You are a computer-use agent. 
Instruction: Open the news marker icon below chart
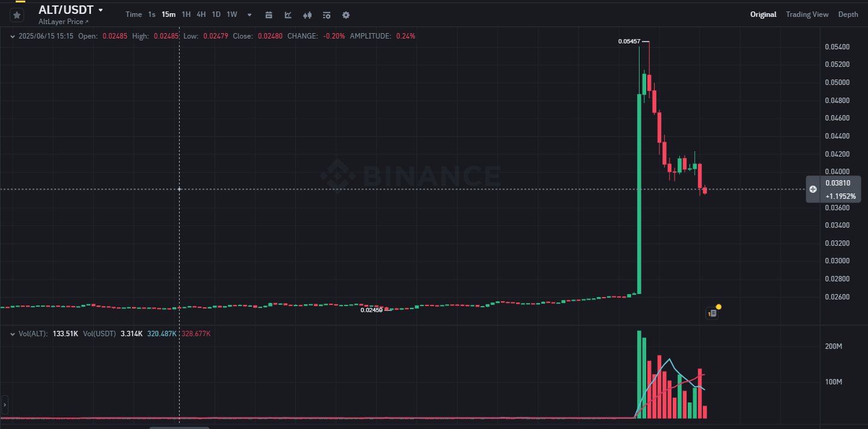tap(712, 313)
